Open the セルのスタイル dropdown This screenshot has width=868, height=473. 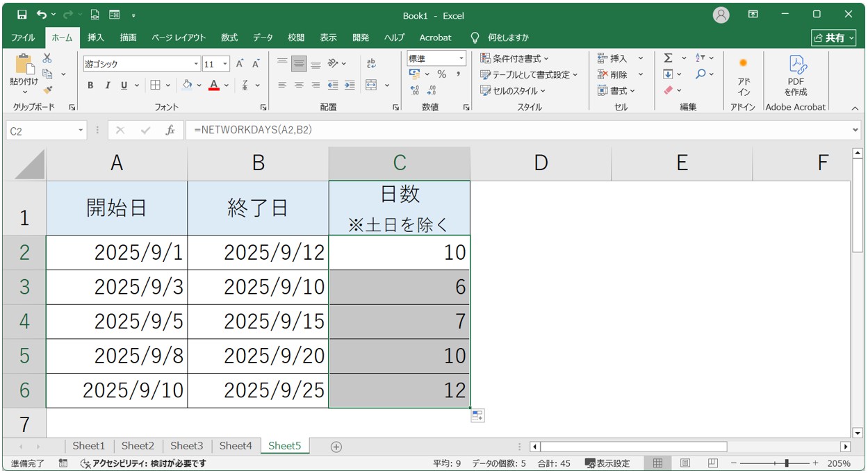point(513,90)
